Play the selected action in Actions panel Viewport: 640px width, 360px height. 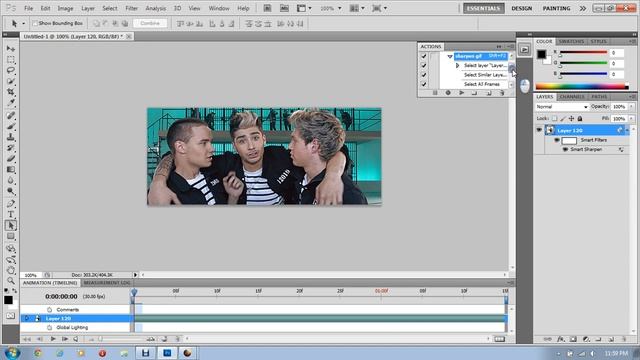[461, 93]
